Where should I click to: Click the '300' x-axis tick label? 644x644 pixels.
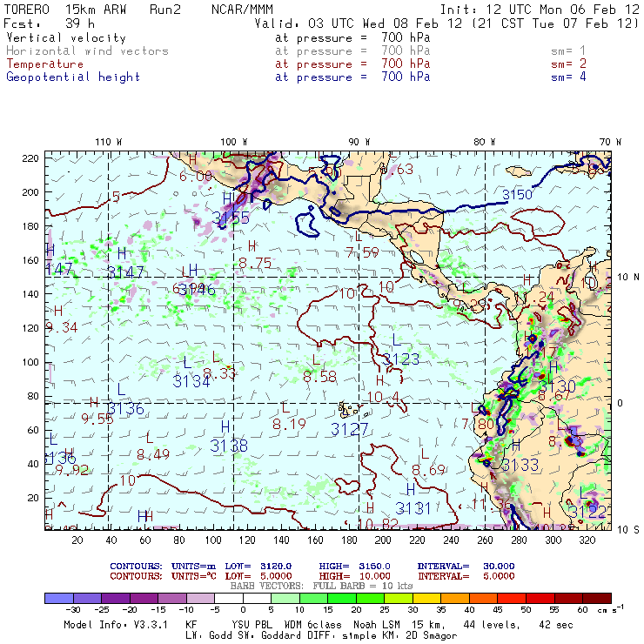click(x=553, y=540)
